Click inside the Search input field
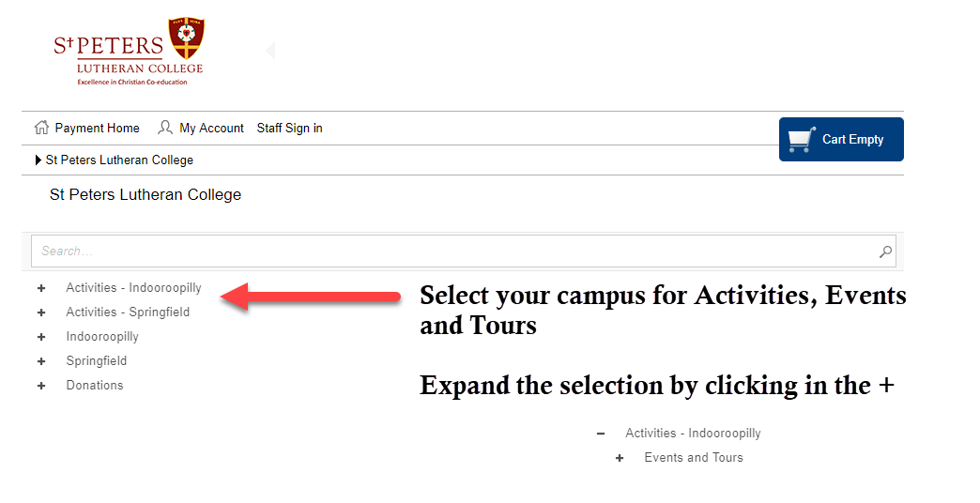Screen dimensions: 980x503 (x=464, y=251)
